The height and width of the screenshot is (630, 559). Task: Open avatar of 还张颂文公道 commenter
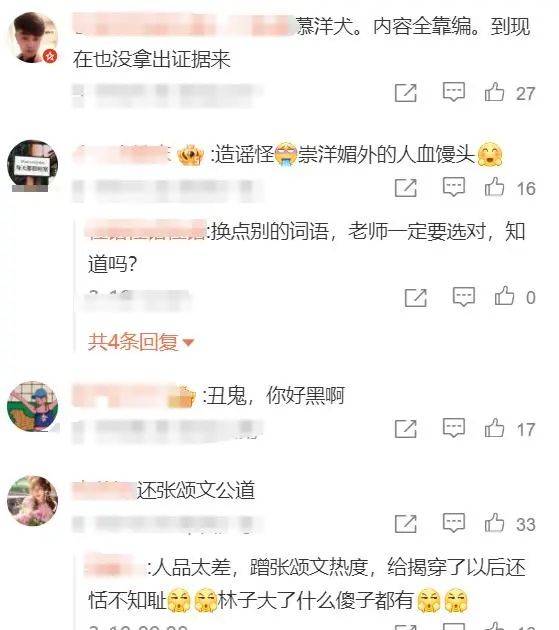point(33,501)
